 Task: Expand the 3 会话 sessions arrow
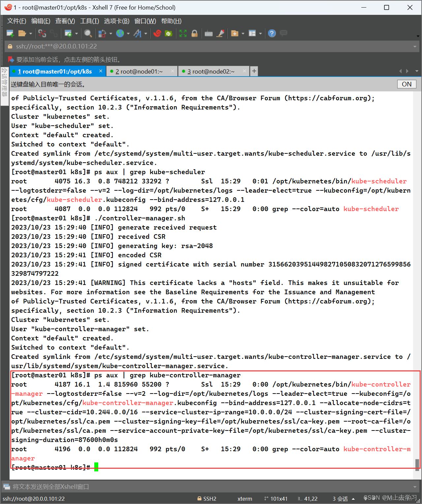pos(353,499)
